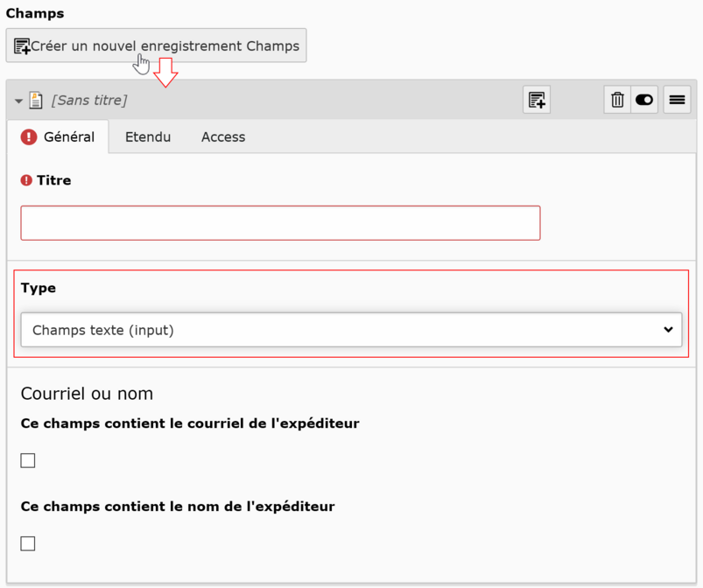Click the red error icon on the Général tab
Screen dimensions: 703x588
(29, 137)
